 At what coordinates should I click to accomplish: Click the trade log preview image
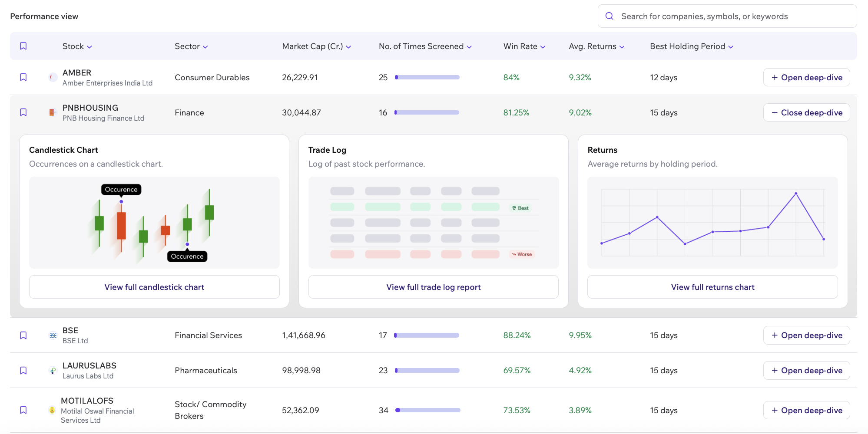(x=433, y=222)
